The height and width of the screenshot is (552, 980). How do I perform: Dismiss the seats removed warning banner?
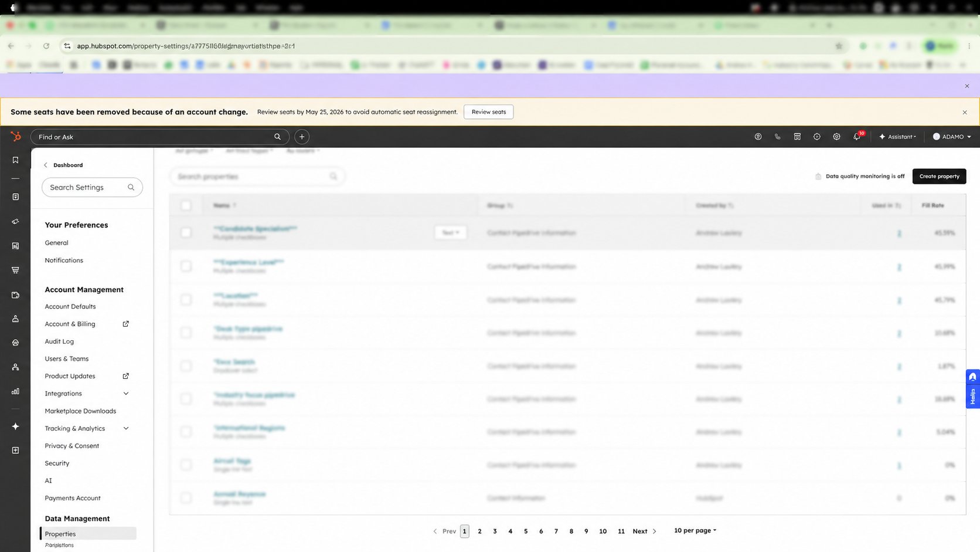click(x=965, y=112)
